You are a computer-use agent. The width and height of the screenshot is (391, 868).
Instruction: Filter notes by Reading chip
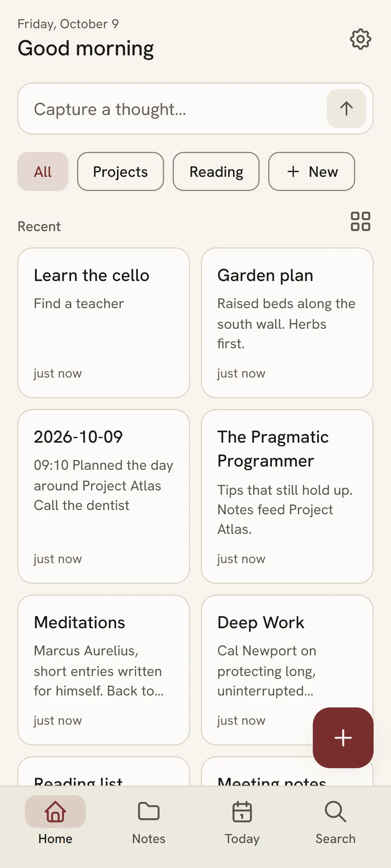(x=216, y=171)
